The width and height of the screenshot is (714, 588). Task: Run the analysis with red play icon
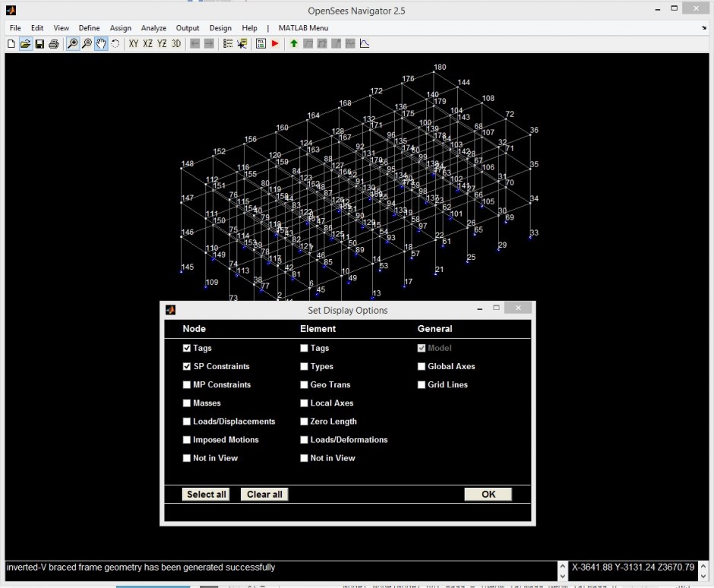pyautogui.click(x=275, y=43)
